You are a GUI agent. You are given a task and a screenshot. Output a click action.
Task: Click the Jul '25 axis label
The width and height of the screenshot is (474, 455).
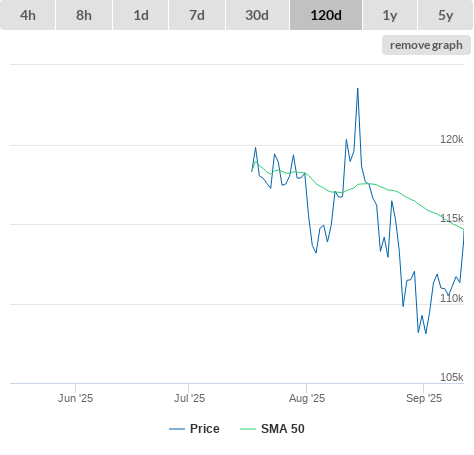click(x=189, y=398)
